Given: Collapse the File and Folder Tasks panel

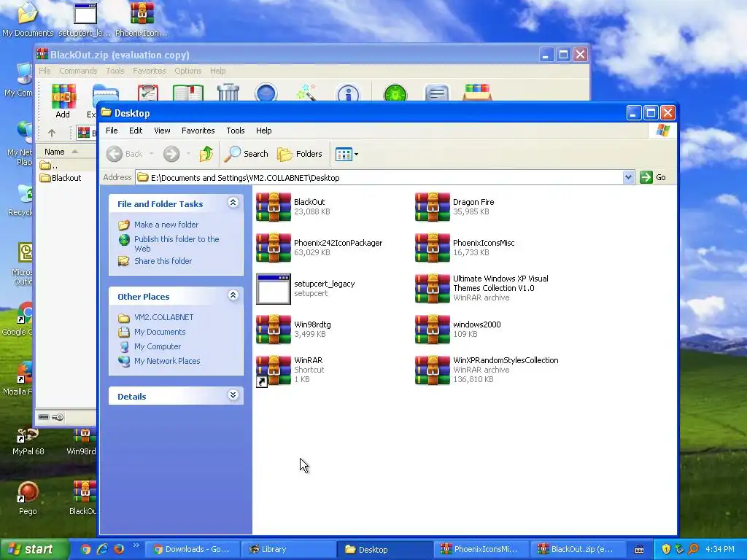Looking at the screenshot, I should [233, 203].
